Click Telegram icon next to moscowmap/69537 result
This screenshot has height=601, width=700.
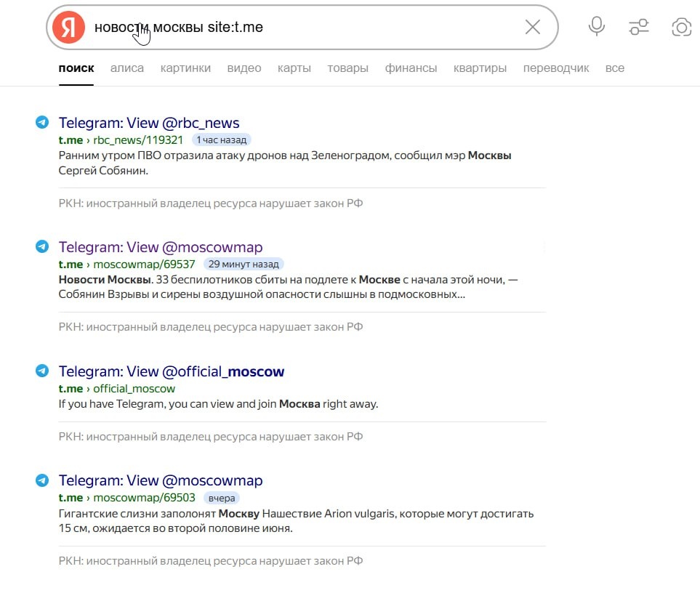pos(42,246)
